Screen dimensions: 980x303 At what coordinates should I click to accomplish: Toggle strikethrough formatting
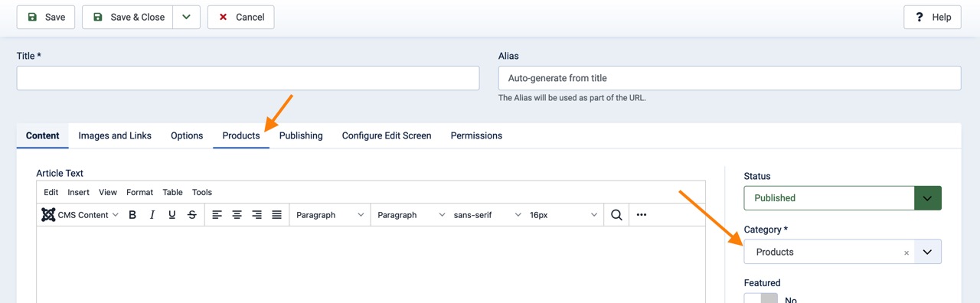click(x=192, y=215)
